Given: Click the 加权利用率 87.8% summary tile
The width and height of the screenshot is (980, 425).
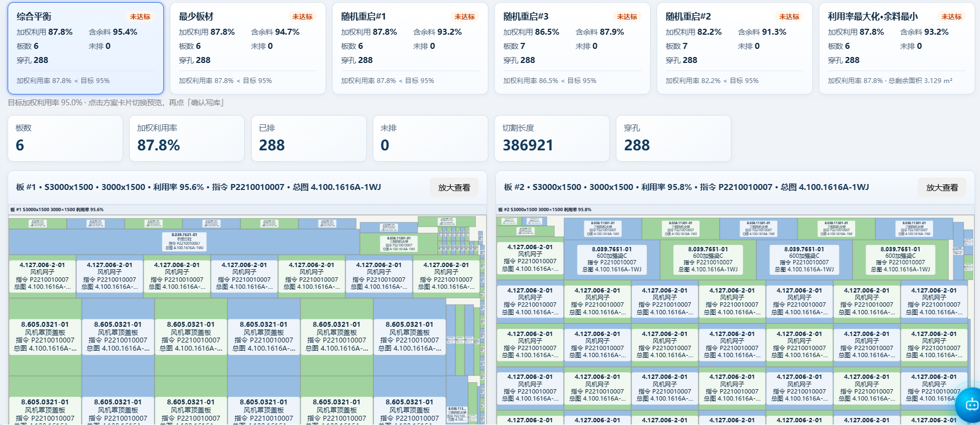Looking at the screenshot, I should point(187,138).
